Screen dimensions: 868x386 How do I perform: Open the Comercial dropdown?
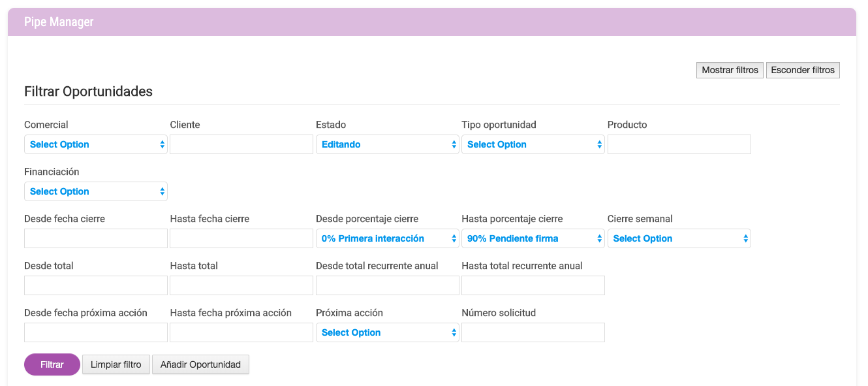tap(96, 144)
